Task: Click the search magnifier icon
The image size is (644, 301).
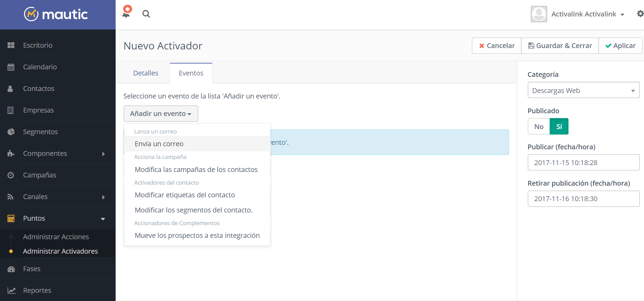Action: [146, 14]
